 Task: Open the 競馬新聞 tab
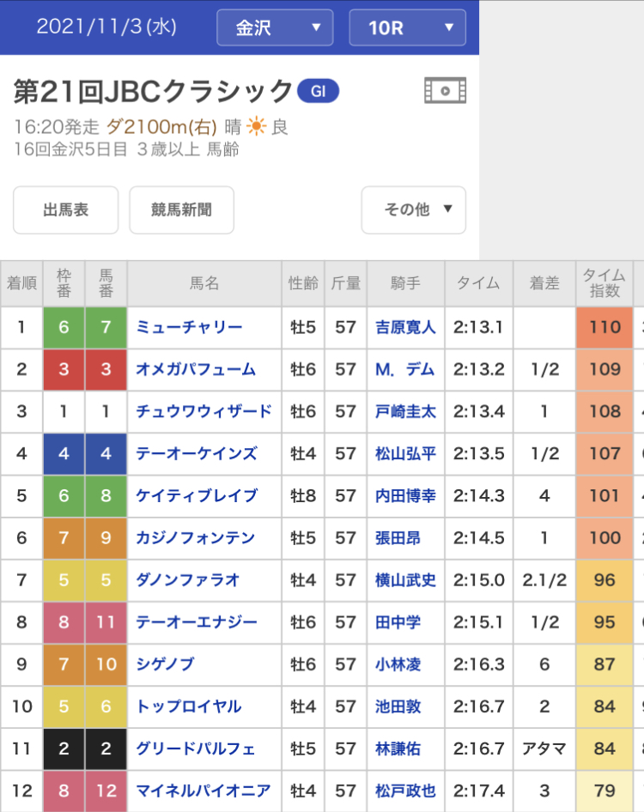[x=181, y=209]
